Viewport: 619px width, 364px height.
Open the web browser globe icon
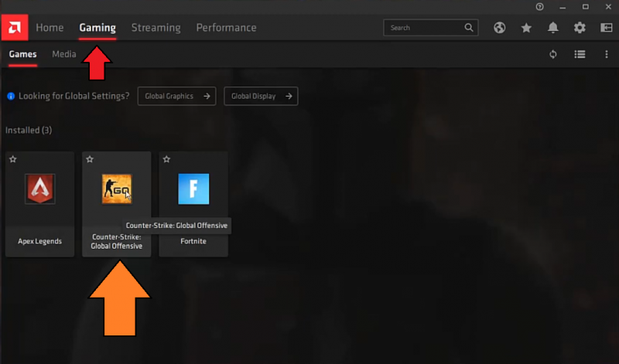click(x=499, y=28)
